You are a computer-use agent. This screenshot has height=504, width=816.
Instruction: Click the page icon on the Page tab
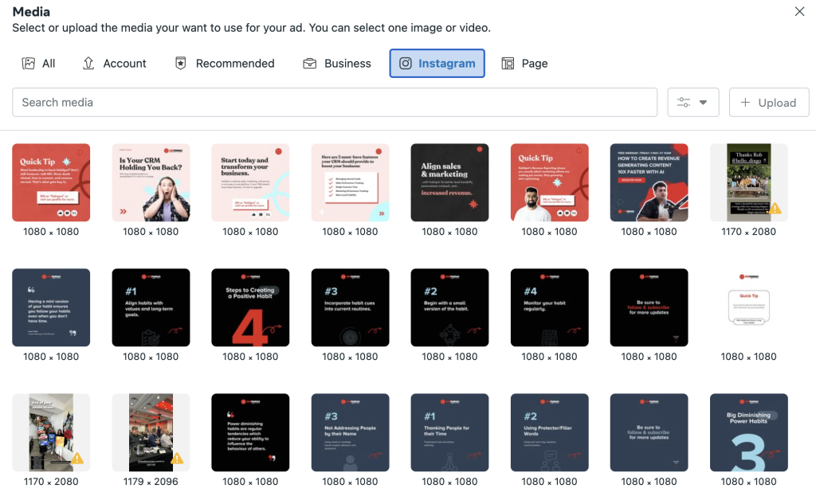coord(507,63)
